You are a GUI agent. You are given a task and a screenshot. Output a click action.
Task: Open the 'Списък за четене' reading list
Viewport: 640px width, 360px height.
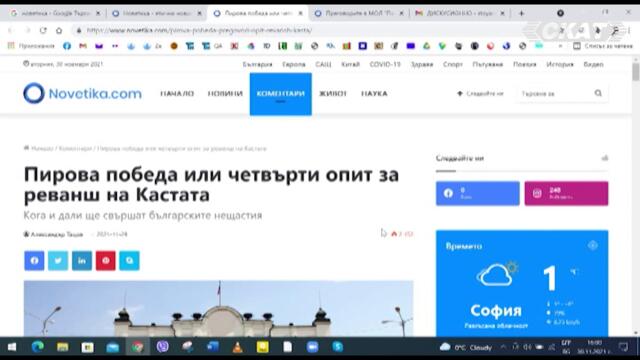pos(603,46)
